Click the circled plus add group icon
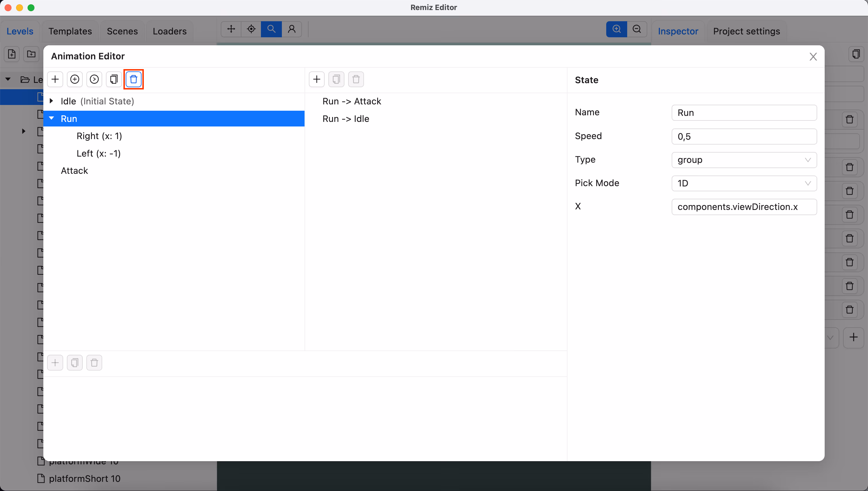 pos(75,79)
